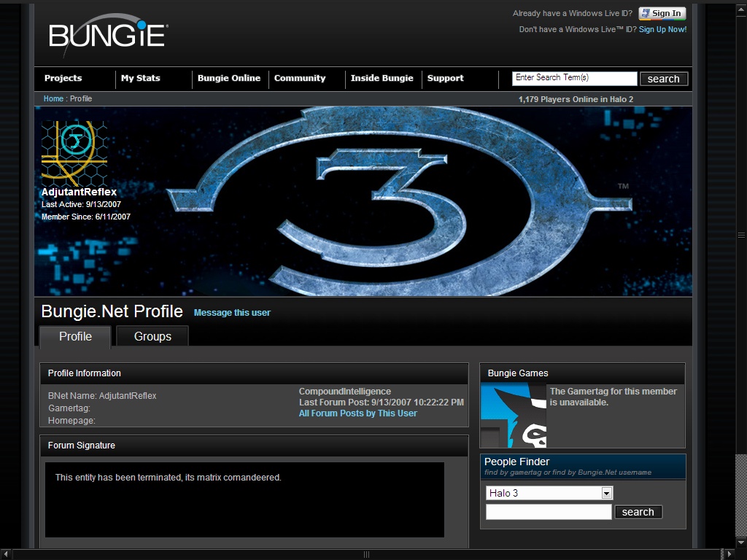This screenshot has width=747, height=560.
Task: Click the Halo 3 banner logo
Action: point(399,201)
